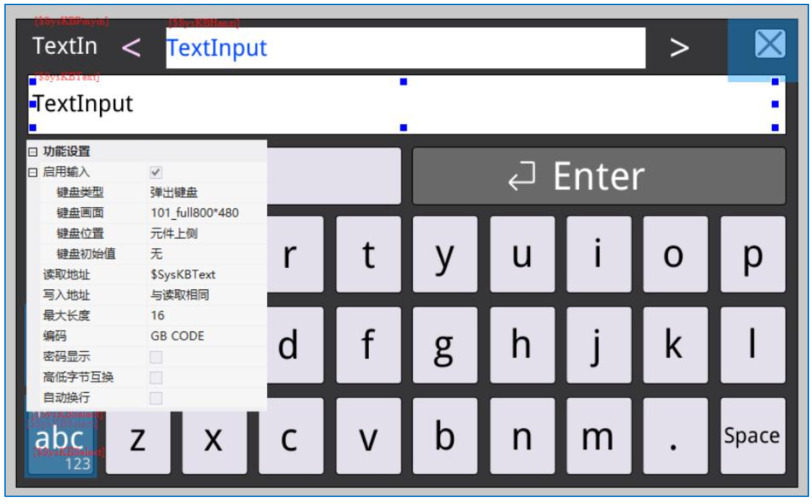
Task: Tap the h key
Action: pos(522,346)
